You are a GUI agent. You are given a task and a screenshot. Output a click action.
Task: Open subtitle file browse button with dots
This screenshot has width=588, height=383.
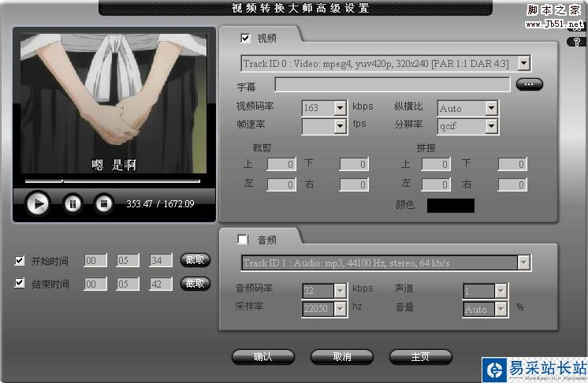(529, 84)
